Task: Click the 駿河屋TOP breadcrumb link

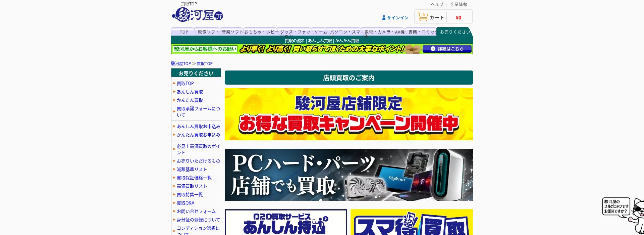Action: tap(181, 63)
